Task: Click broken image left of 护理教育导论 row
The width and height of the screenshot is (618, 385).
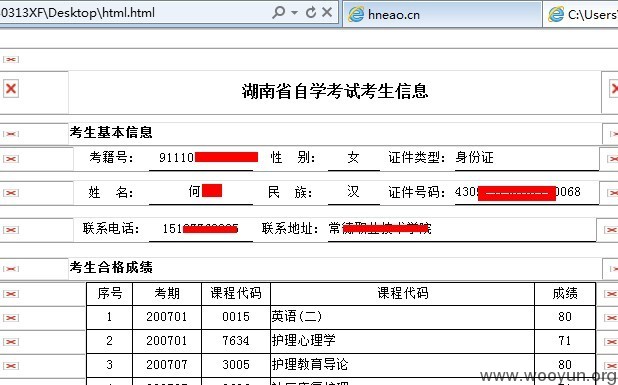Action: (x=11, y=366)
